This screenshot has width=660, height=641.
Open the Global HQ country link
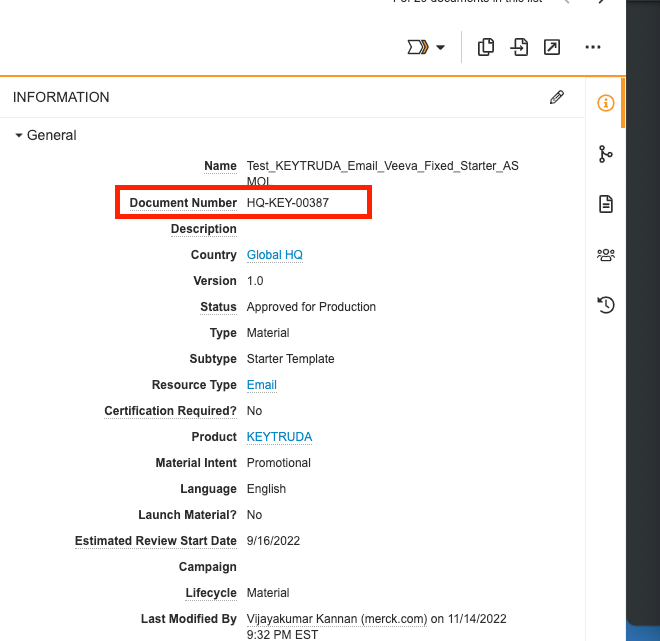pos(274,255)
